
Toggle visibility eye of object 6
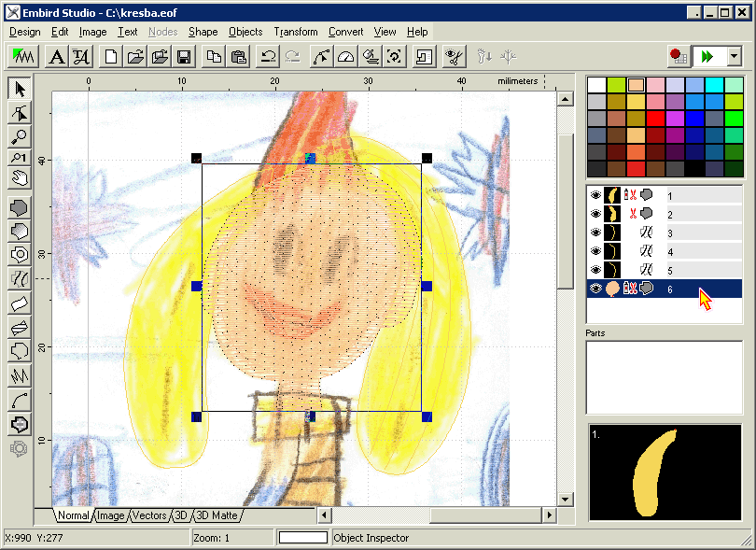pyautogui.click(x=595, y=289)
